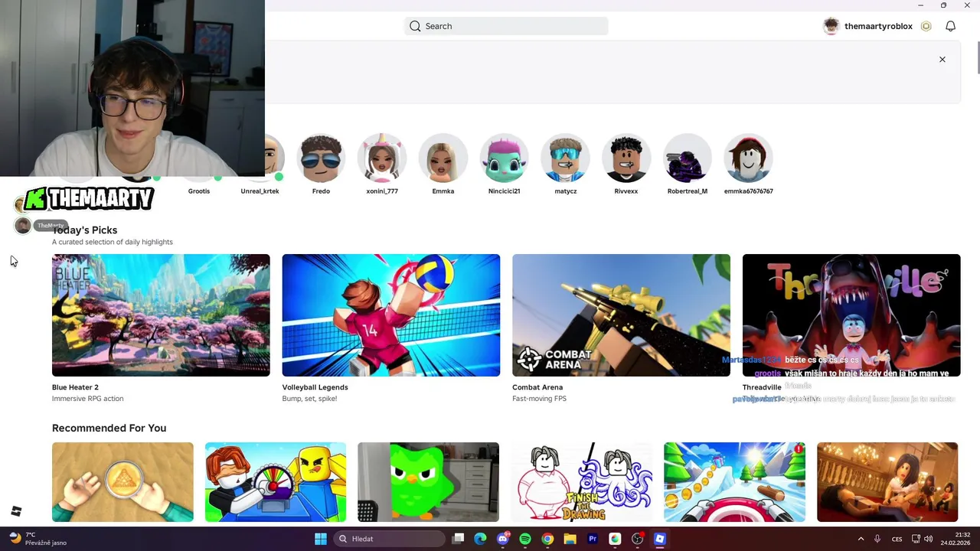Open the weather widget on taskbar
Viewport: 980px width, 551px height.
38,539
